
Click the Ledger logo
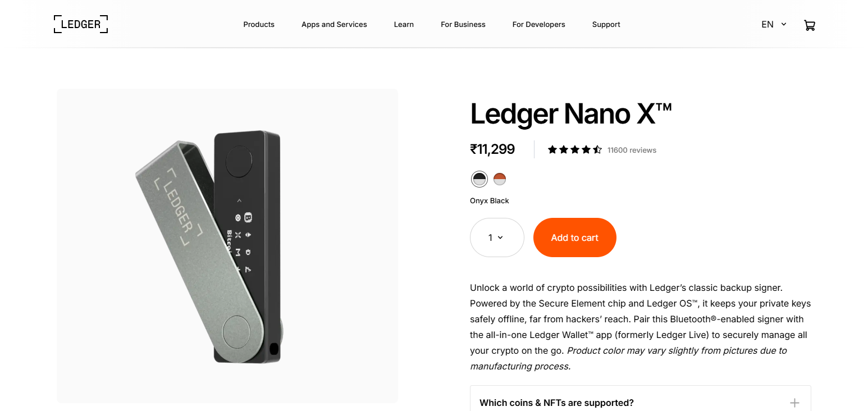click(80, 24)
